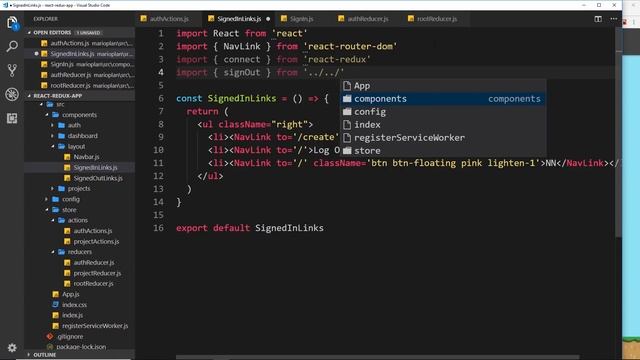The image size is (640, 360).
Task: Switch to SignIn.js editor tab
Action: click(x=301, y=19)
